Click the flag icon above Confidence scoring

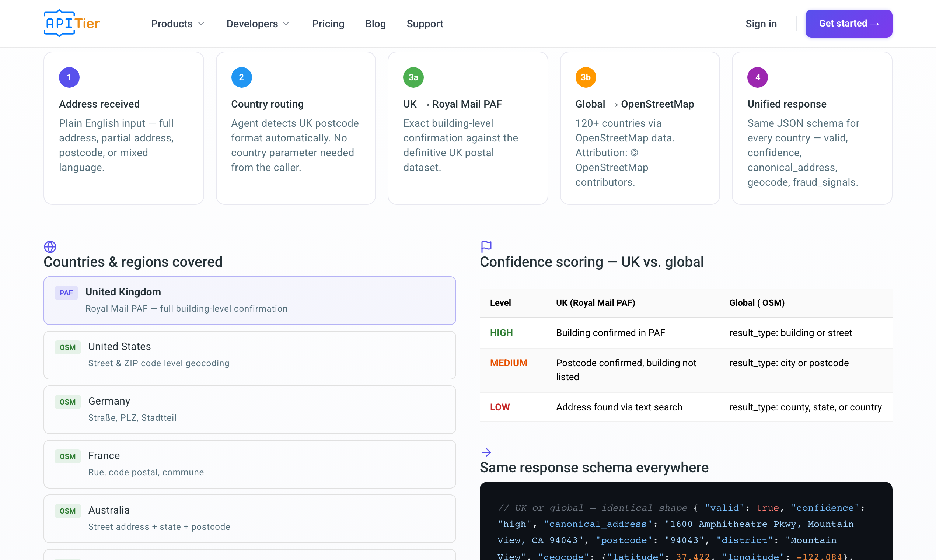pyautogui.click(x=486, y=247)
